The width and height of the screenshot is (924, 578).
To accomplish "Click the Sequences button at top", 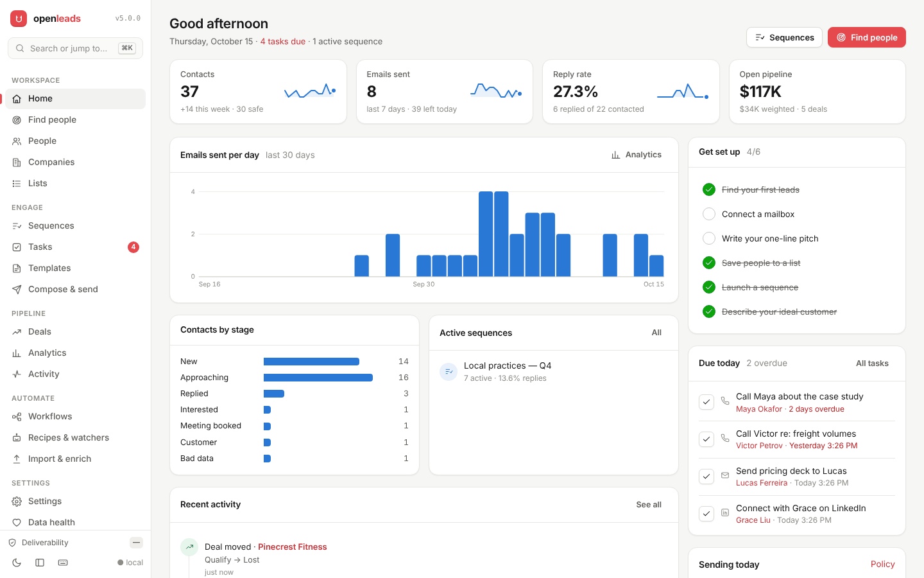I will coord(784,37).
